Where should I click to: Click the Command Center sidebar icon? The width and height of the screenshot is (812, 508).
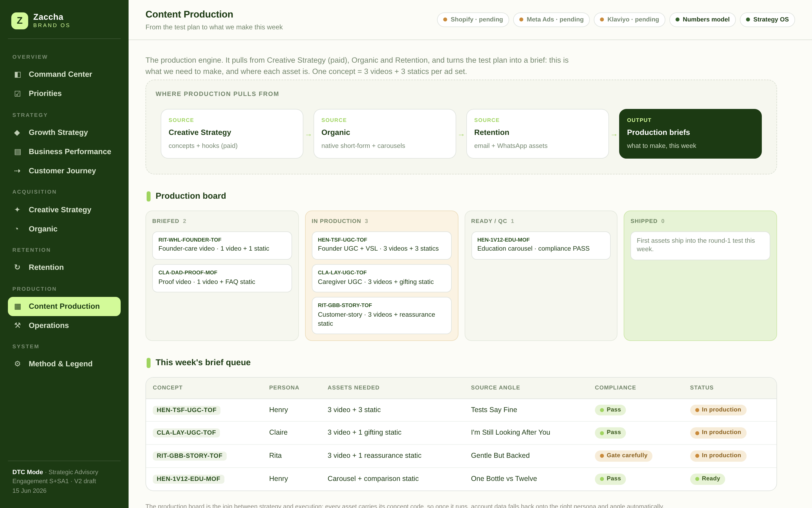click(x=17, y=74)
